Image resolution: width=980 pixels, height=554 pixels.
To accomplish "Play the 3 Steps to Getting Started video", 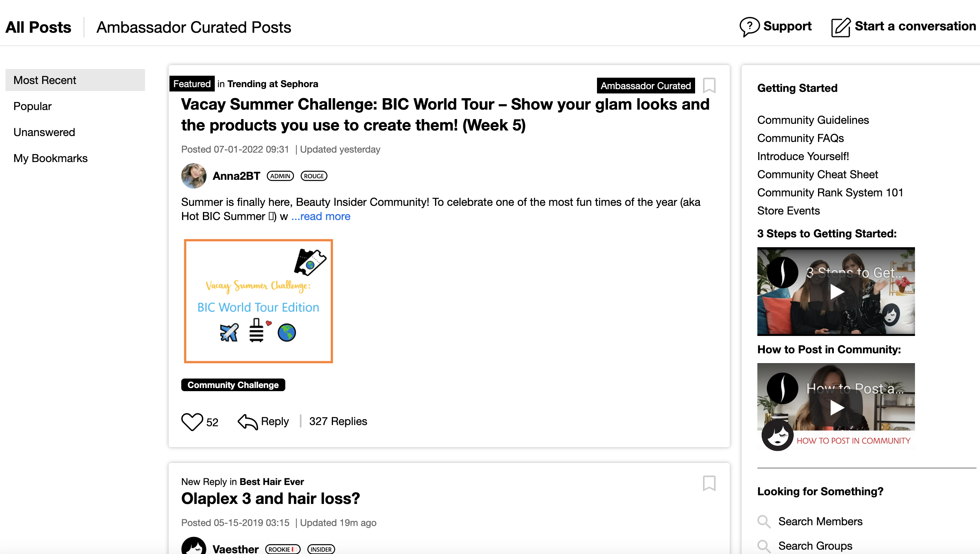I will [x=836, y=292].
